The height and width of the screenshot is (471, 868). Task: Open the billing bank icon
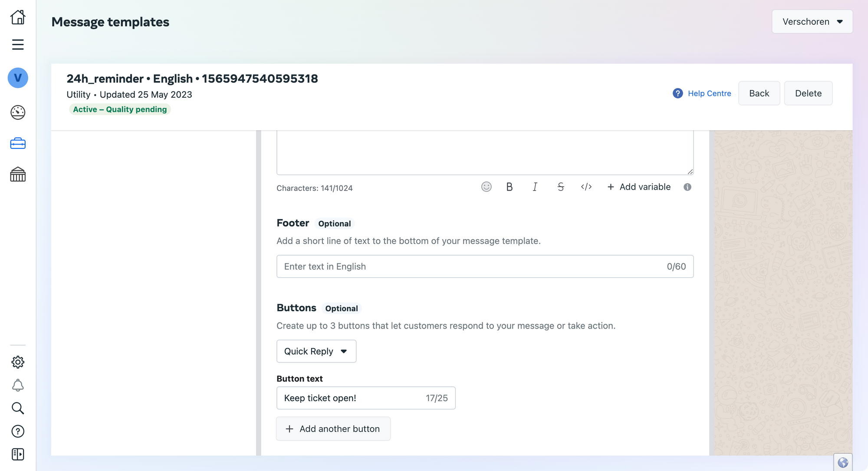pyautogui.click(x=18, y=174)
